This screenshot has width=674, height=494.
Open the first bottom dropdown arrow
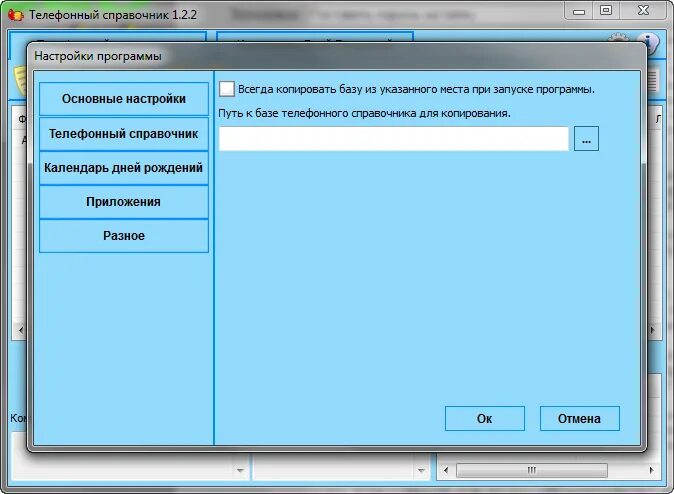(x=240, y=470)
